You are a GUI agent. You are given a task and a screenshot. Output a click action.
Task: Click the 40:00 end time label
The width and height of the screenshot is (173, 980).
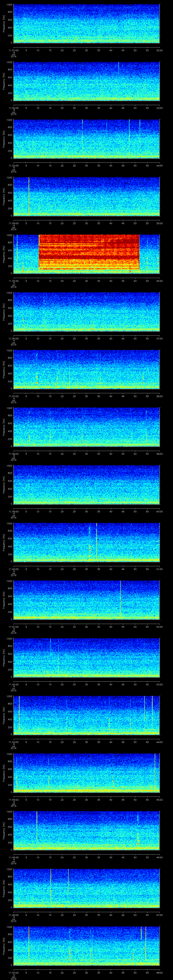tap(159, 511)
